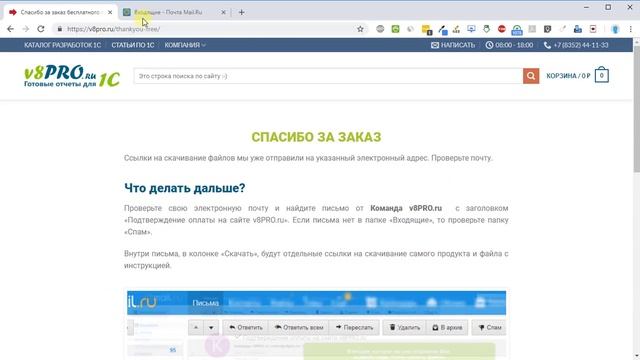The image size is (640, 360).
Task: Expand the КОМПАНИЯ dropdown menu
Action: tap(185, 45)
